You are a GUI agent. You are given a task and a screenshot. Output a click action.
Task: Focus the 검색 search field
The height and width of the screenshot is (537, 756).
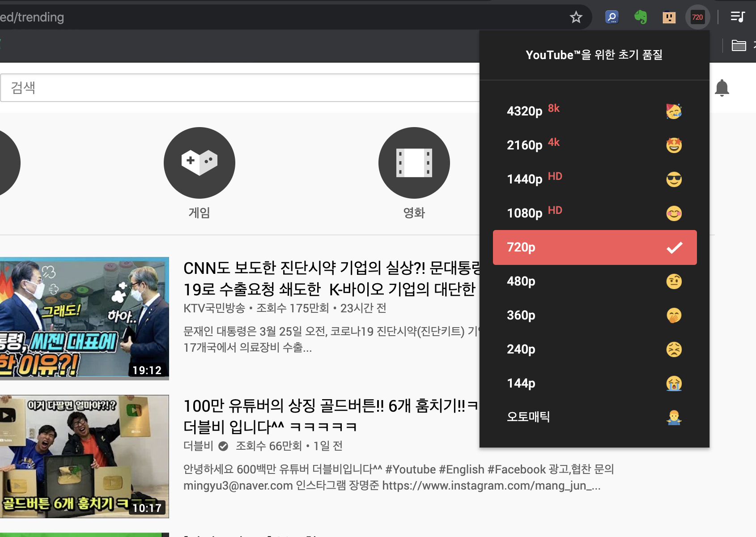point(240,88)
